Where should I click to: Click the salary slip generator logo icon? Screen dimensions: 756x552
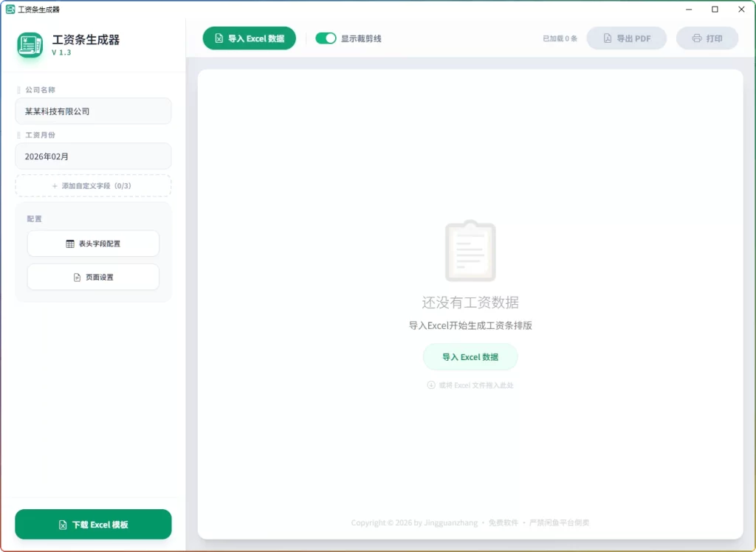(29, 45)
